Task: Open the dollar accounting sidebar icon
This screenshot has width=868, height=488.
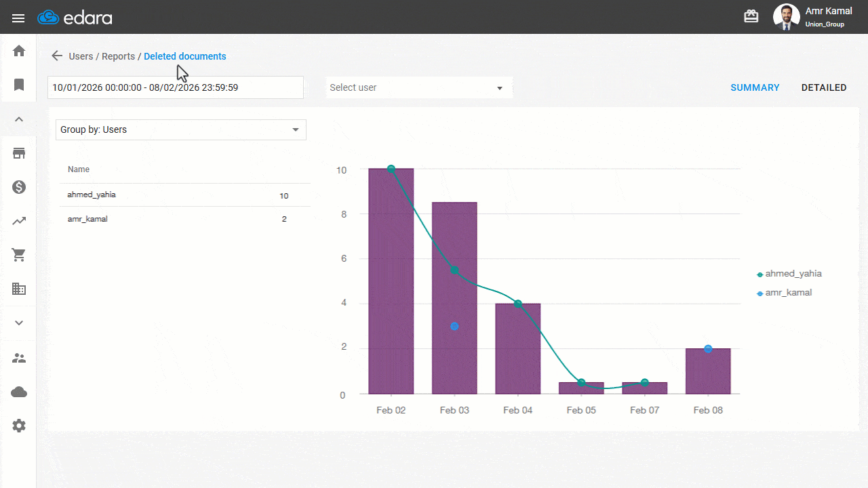Action: tap(19, 187)
